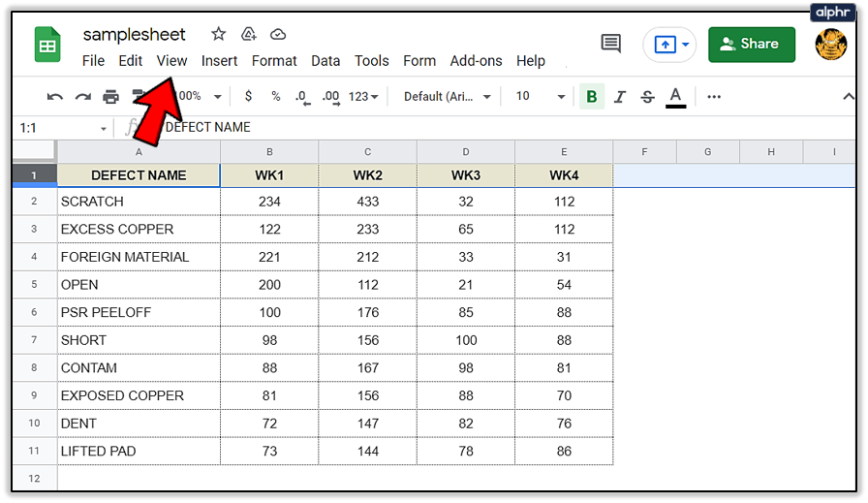
Task: Click the three-dot more options button
Action: (714, 97)
